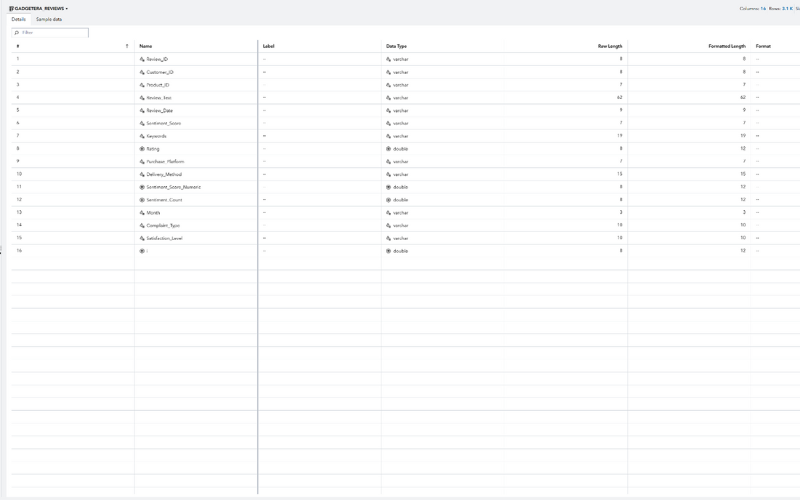
Task: Select the Complaint_Type column name
Action: (x=163, y=225)
